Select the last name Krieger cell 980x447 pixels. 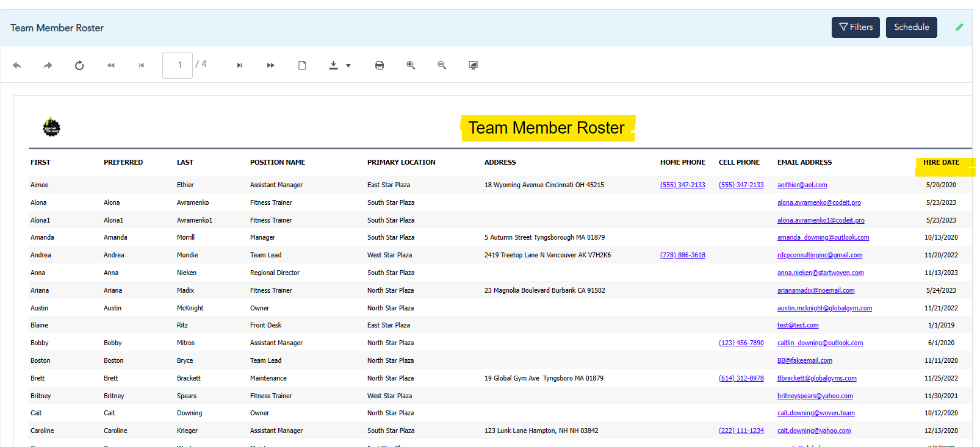point(187,431)
